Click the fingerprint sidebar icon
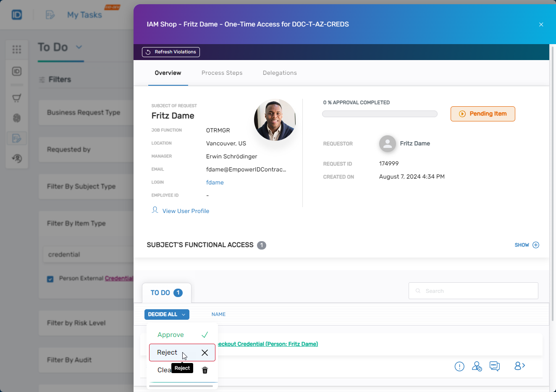The height and width of the screenshot is (392, 556). pos(17,118)
